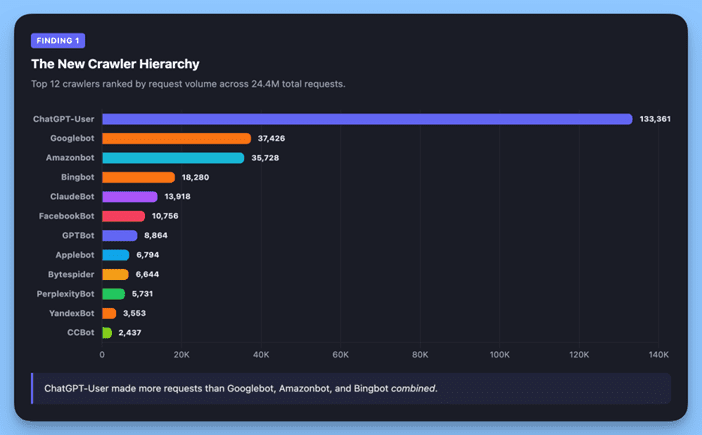The width and height of the screenshot is (702, 435).
Task: Click the YandexBot axis label
Action: point(70,313)
